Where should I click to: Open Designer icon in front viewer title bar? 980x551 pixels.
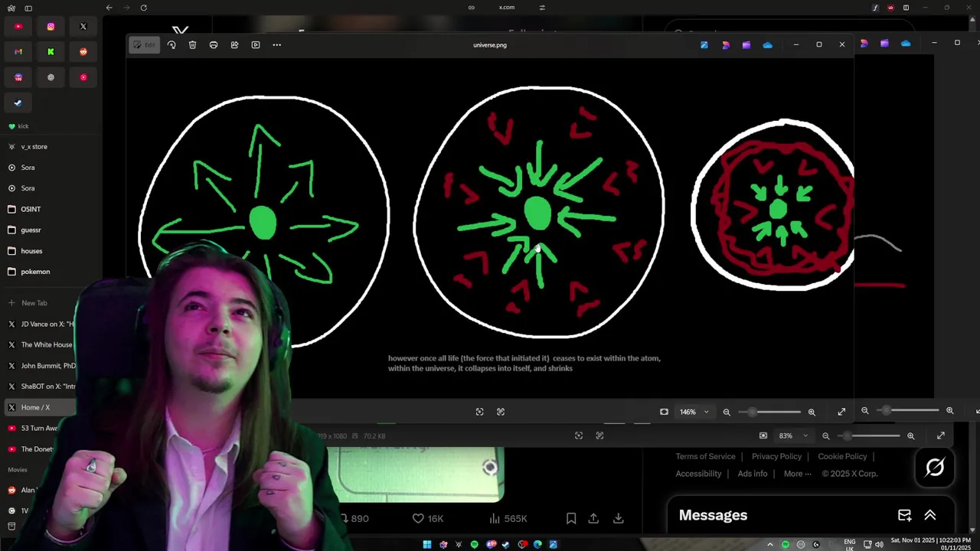(726, 45)
